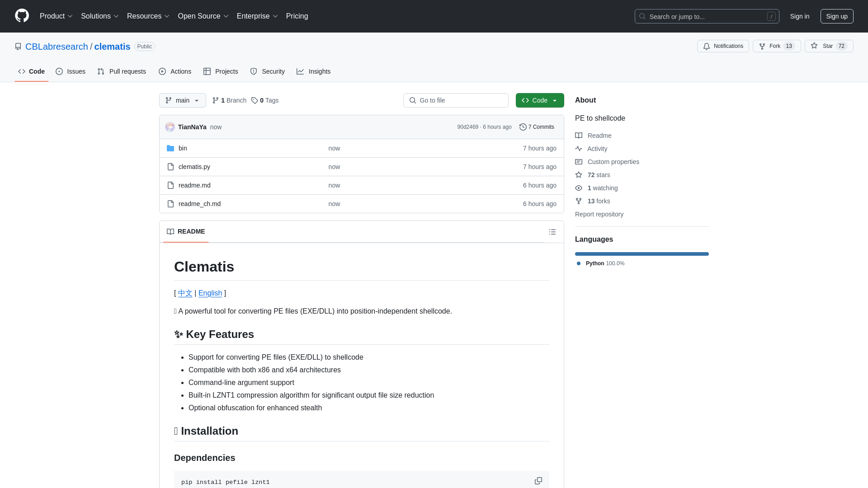Viewport: 868px width, 488px height.
Task: Select the Code tab
Action: (x=32, y=71)
